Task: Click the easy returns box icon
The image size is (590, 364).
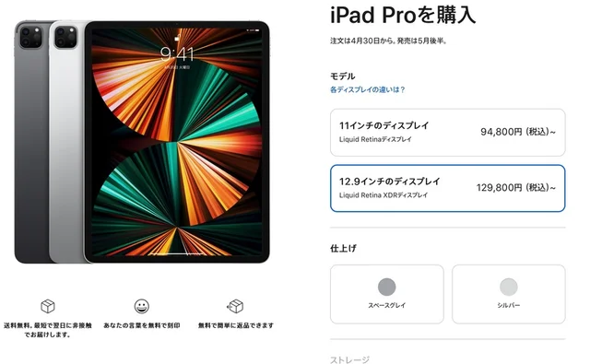Action: pos(236,306)
